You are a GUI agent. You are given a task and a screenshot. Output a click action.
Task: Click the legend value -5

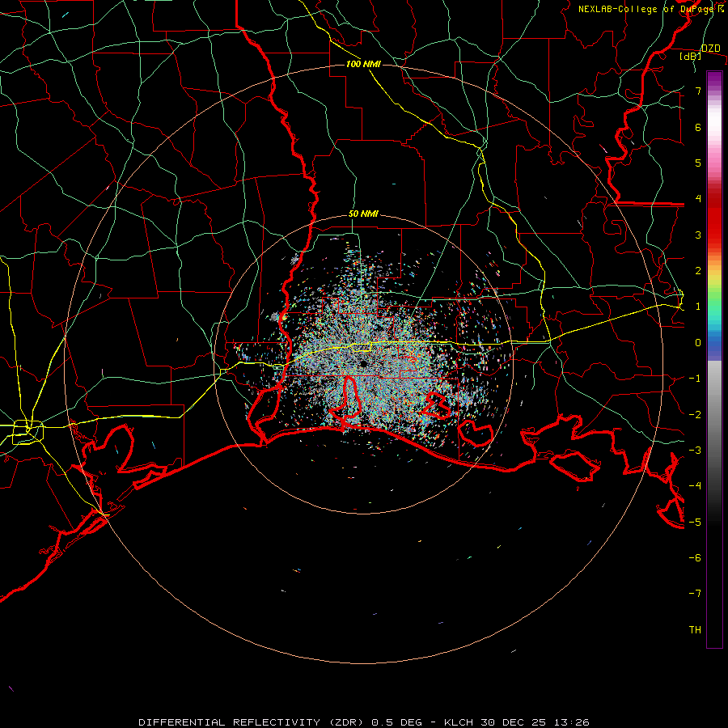695,523
